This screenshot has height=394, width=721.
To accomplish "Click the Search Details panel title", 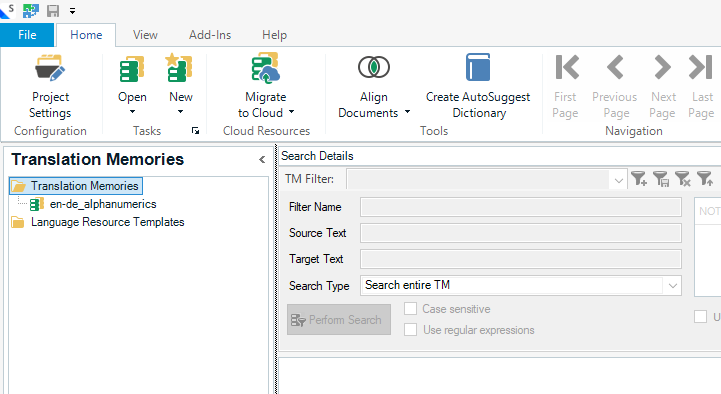I will click(317, 156).
